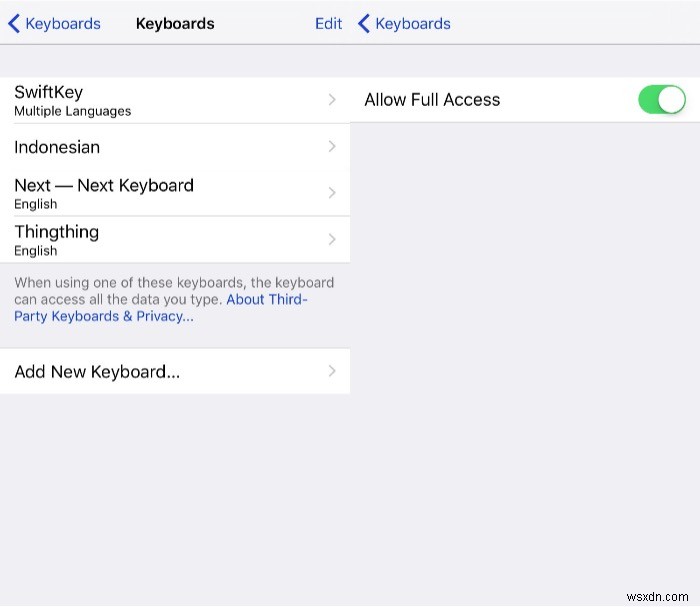Open Next — Next Keyboard English entry
This screenshot has height=607, width=700.
point(175,193)
